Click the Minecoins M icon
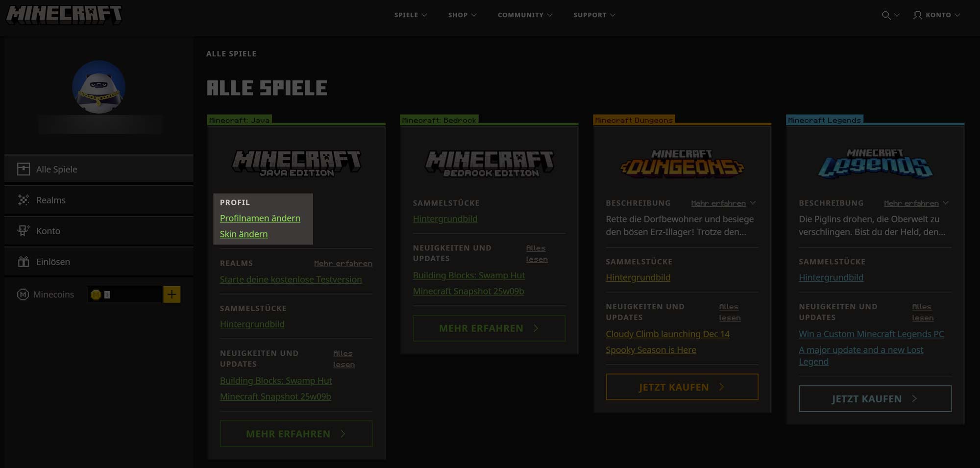Viewport: 980px width, 468px height. click(23, 295)
